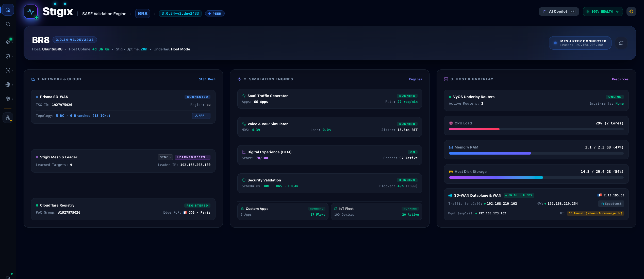Click the gateway IP 192.168.219.254
The image size is (644, 279).
coord(563,204)
